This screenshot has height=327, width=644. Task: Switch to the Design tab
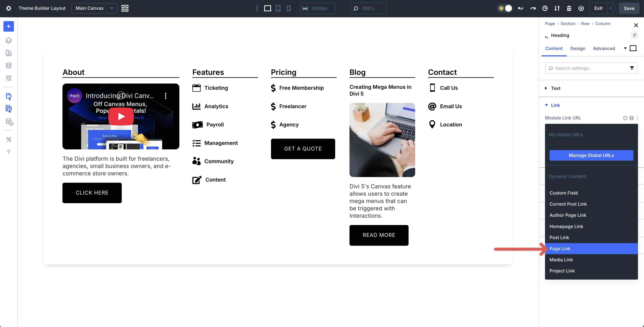(x=578, y=48)
